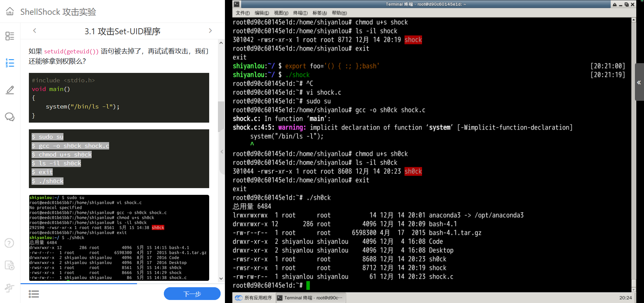Click the red highlighted 'sh0ck' filename in terminal
The image size is (644, 303).
(x=413, y=171)
